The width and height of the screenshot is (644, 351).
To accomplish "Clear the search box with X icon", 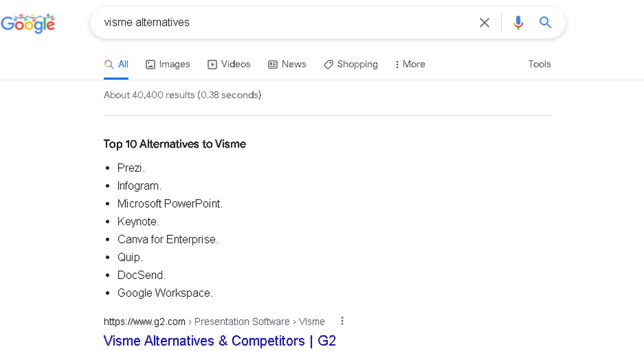I will click(484, 23).
